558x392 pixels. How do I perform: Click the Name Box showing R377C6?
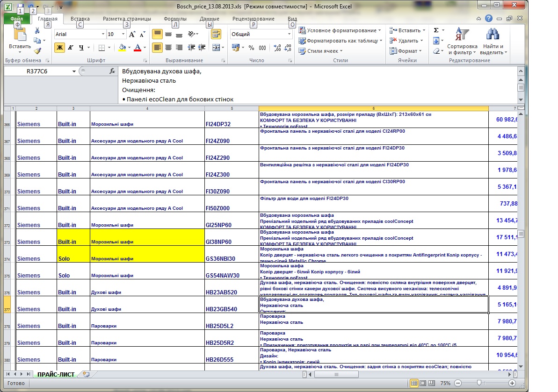(37, 71)
